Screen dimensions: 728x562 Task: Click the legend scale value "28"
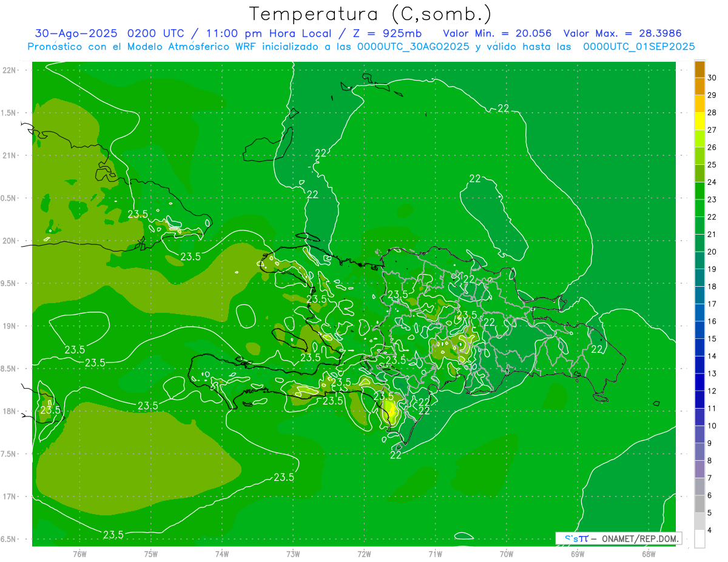(x=712, y=112)
